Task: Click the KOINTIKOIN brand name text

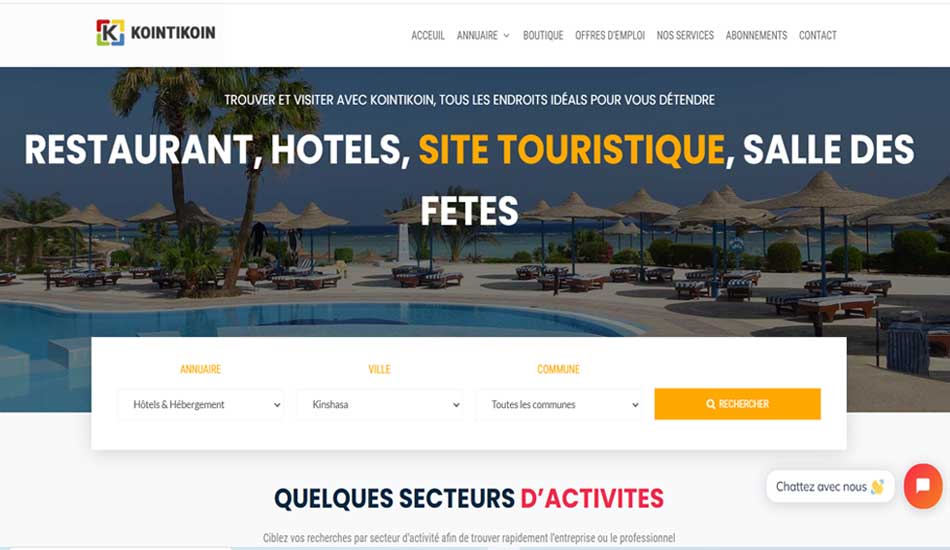Action: pyautogui.click(x=173, y=33)
